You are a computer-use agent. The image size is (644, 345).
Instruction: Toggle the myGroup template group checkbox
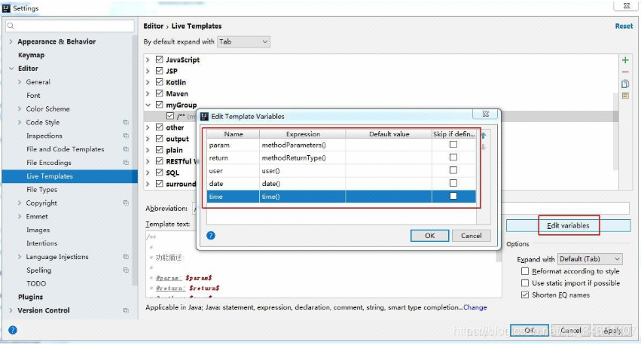(x=160, y=105)
